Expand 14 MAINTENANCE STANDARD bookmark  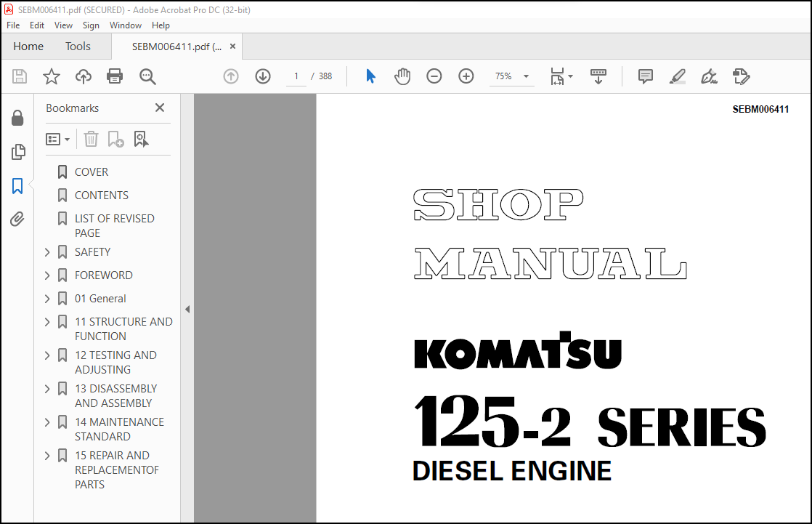coord(47,422)
